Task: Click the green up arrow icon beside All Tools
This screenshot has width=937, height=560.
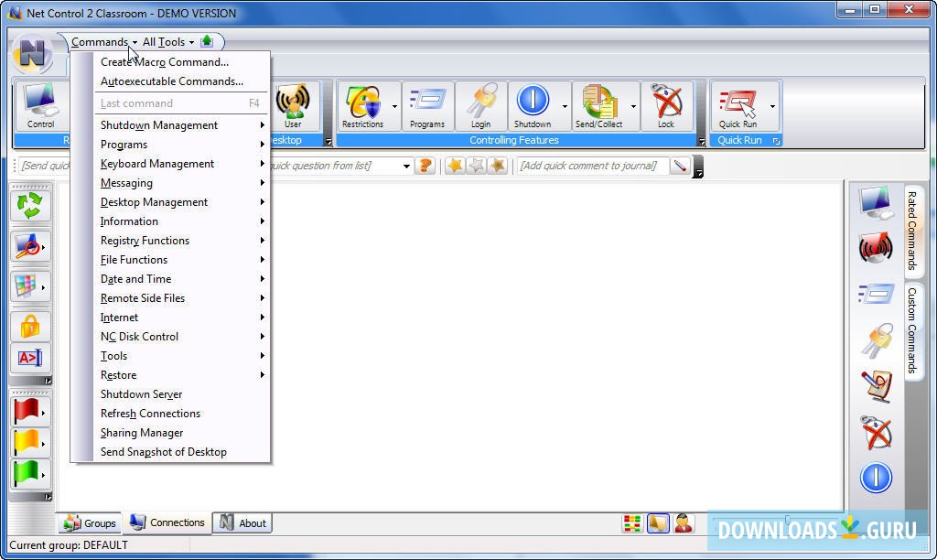Action: coord(207,41)
